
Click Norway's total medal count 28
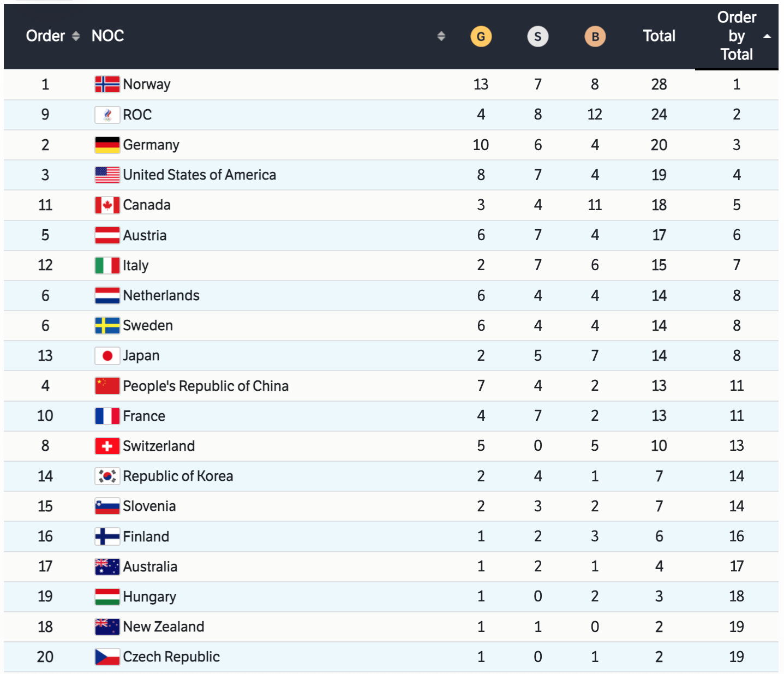coord(659,85)
